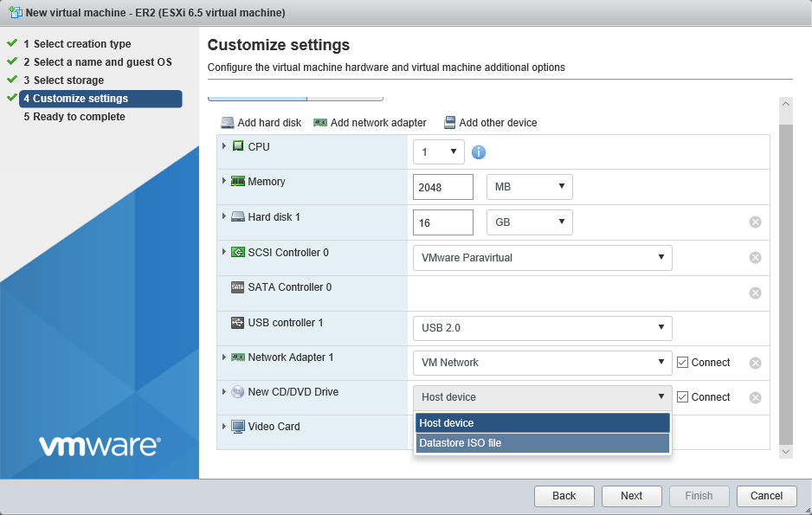
Task: Open the SCSI controller type dropdown
Action: (542, 257)
